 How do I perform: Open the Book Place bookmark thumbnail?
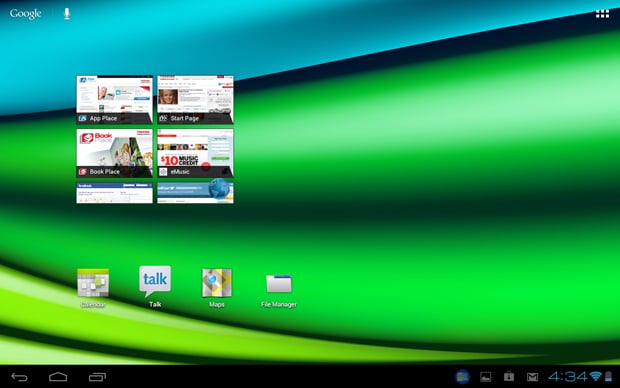click(114, 153)
